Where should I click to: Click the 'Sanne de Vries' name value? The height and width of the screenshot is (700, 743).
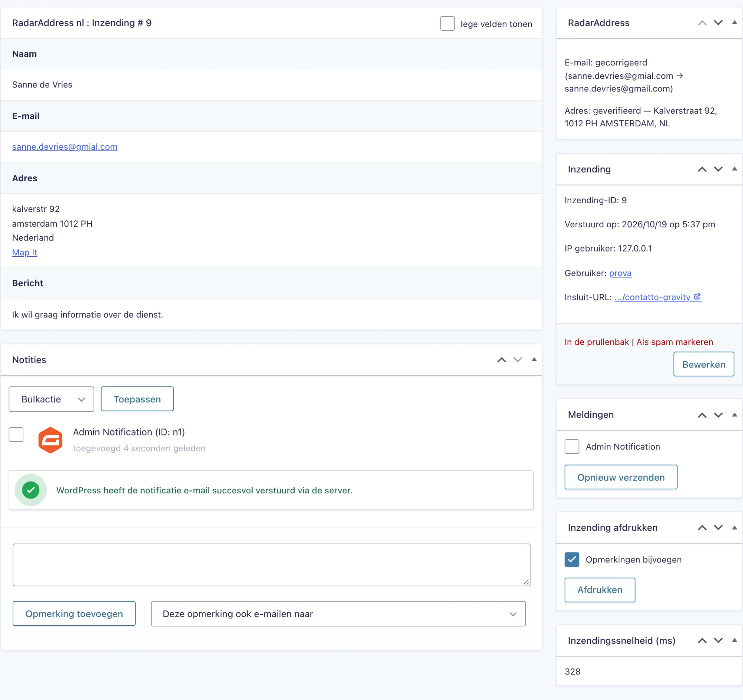click(x=42, y=84)
